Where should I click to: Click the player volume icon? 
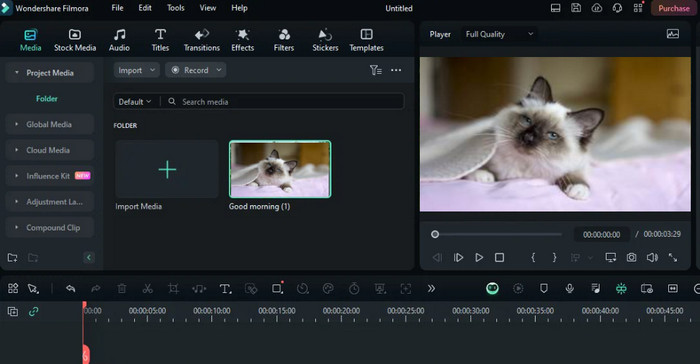click(652, 258)
